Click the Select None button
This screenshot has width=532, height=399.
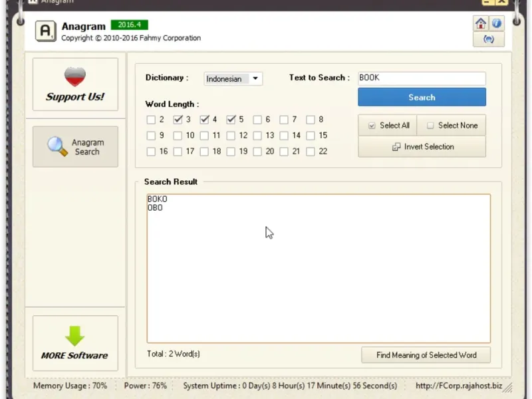pos(452,126)
